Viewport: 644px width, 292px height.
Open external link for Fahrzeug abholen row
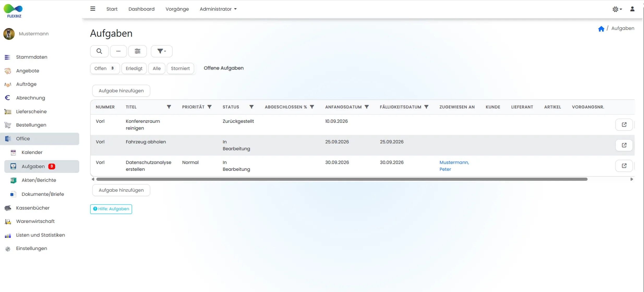click(x=624, y=145)
